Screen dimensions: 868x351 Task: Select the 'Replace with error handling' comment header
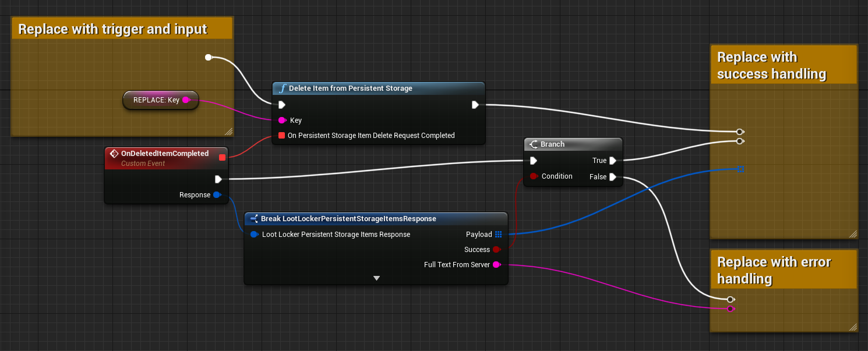click(774, 270)
